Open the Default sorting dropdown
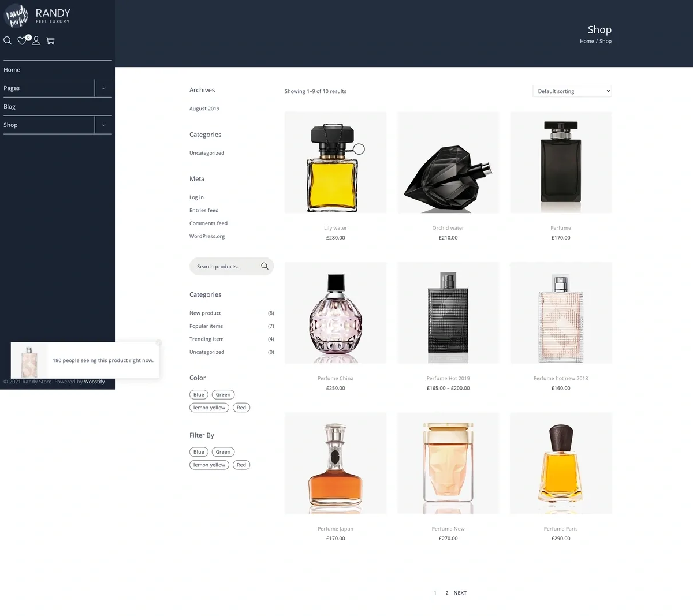 click(572, 91)
